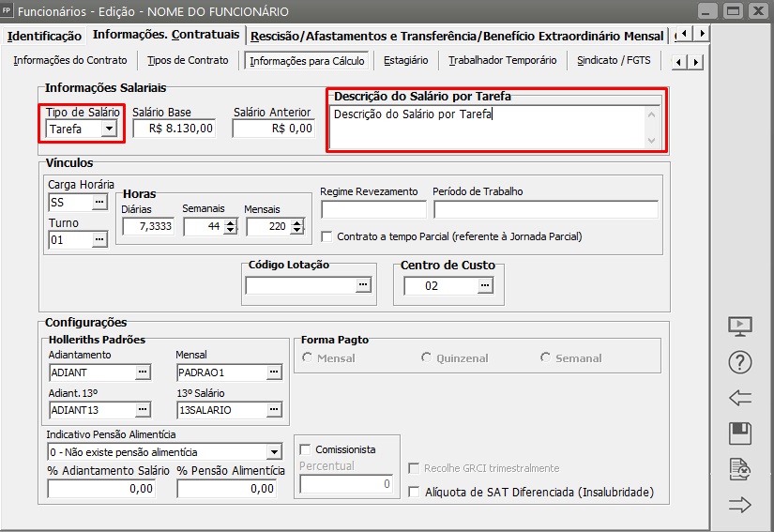774x532 pixels.
Task: Check the Comissionista checkbox
Action: tap(305, 449)
